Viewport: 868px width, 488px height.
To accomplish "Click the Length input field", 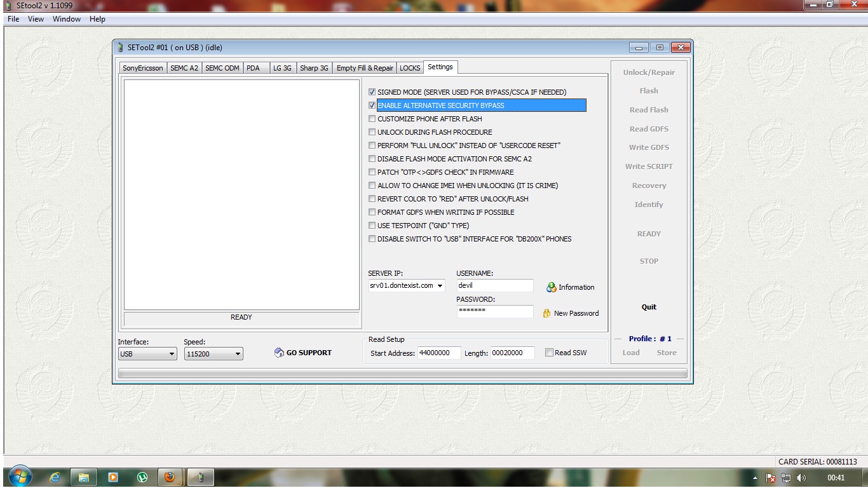I will click(x=513, y=353).
